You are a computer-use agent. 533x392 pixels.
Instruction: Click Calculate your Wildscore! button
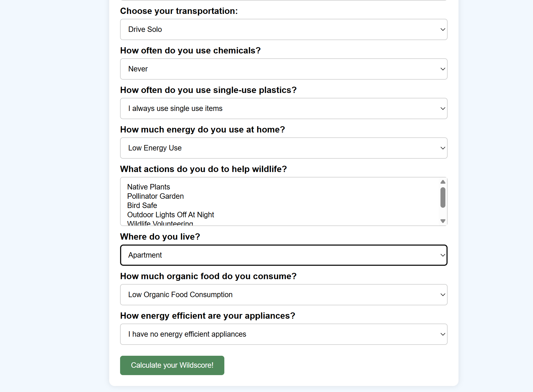tap(172, 365)
